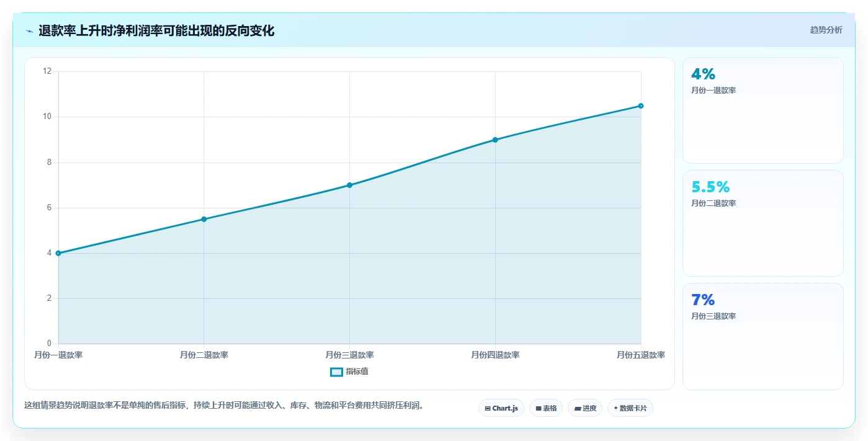Click y-axis tick label 6
Viewport: 868px width, 441px height.
coord(49,208)
